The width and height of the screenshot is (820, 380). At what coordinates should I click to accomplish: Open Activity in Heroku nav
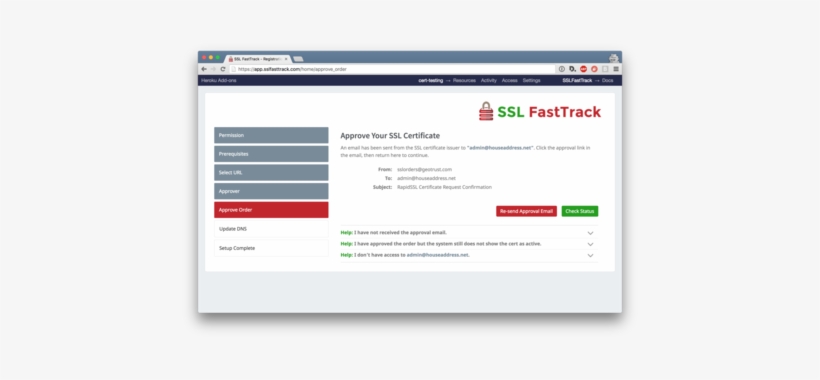pos(488,80)
